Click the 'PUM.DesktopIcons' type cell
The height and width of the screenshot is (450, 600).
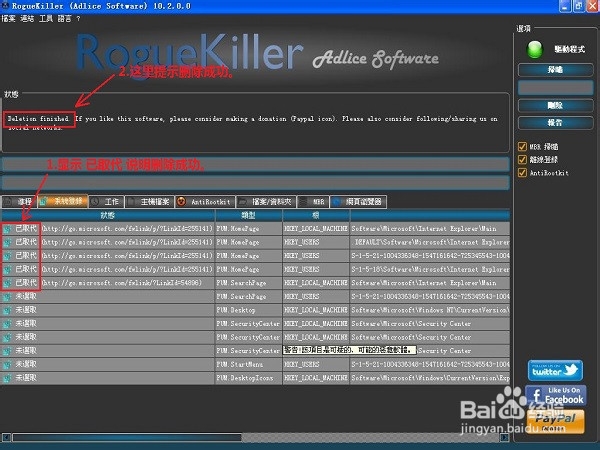(x=249, y=378)
